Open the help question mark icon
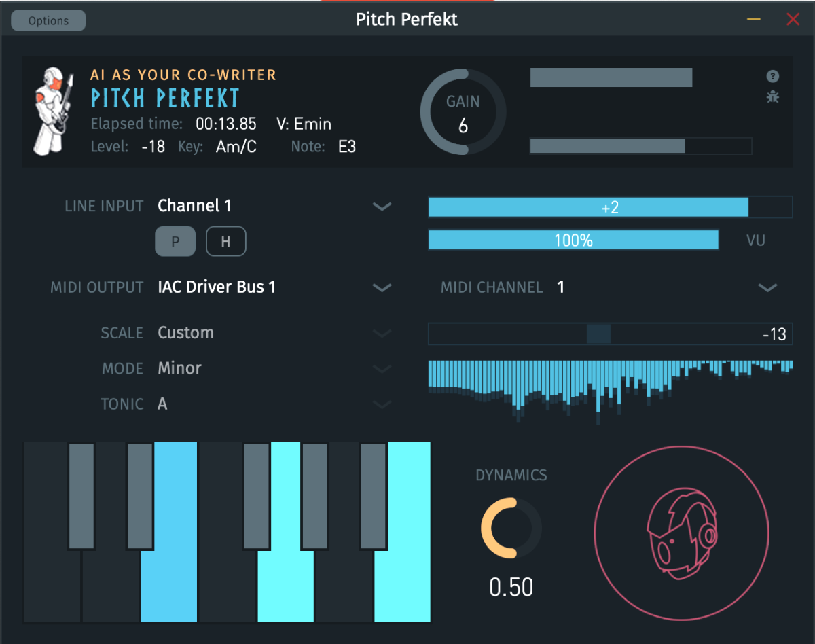815x644 pixels. point(773,77)
